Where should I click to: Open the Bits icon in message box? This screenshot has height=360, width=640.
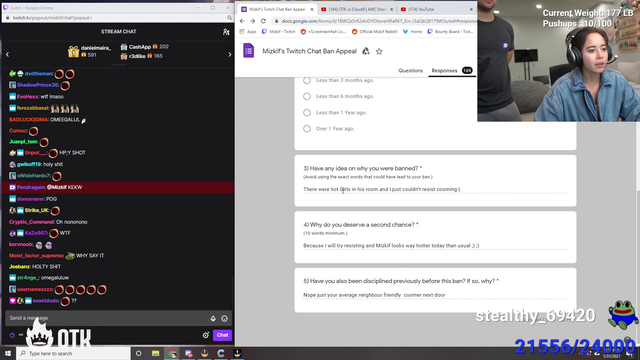pyautogui.click(x=213, y=318)
